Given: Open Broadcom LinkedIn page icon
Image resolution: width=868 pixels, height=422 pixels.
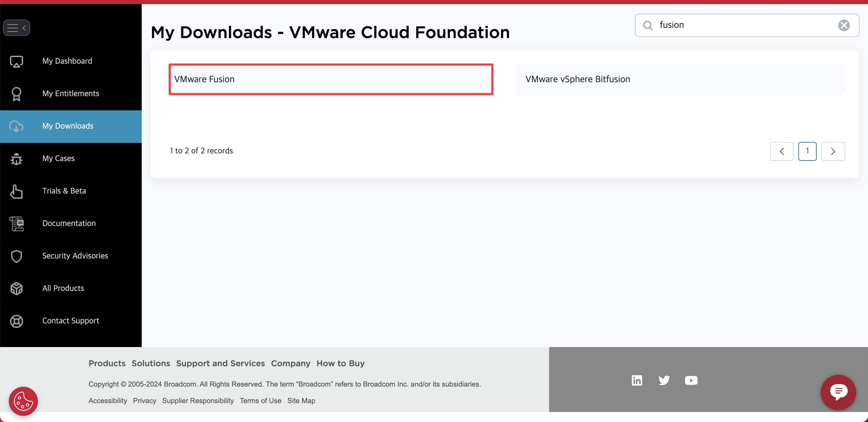Looking at the screenshot, I should (637, 381).
